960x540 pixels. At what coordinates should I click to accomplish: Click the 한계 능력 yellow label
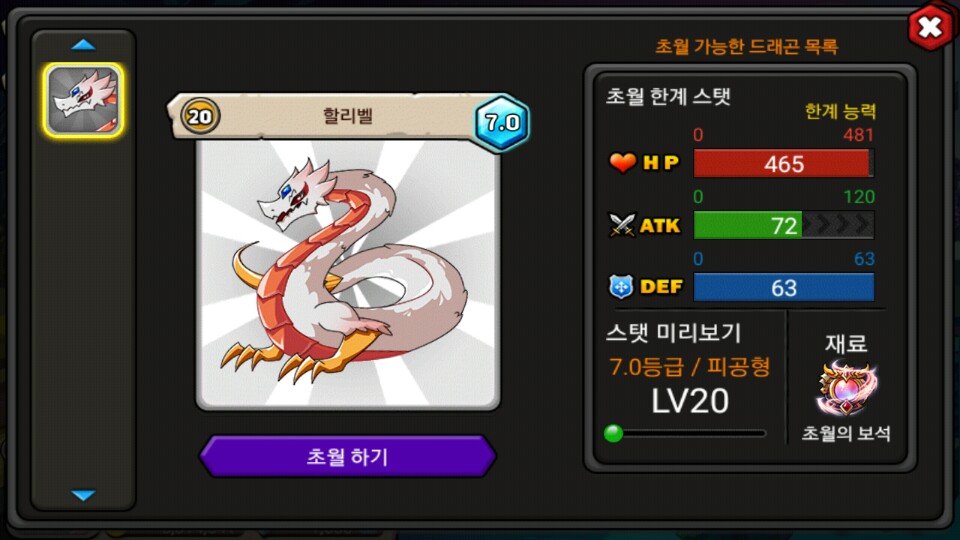tap(840, 111)
